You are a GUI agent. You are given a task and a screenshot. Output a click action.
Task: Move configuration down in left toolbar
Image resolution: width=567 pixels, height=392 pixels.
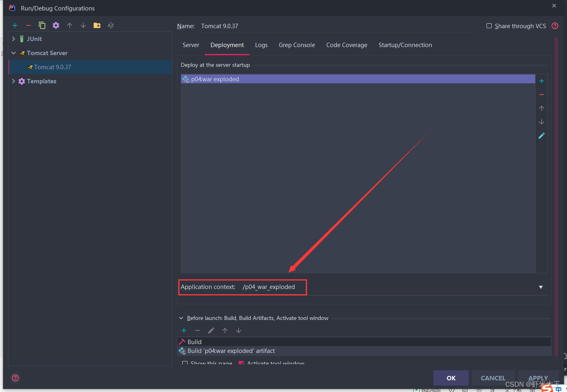(x=83, y=25)
